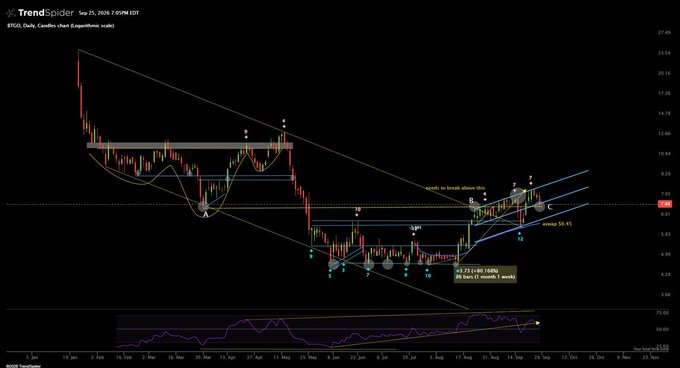The image size is (680, 368).
Task: Click the '19. Jan' date label
Action: coord(70,358)
